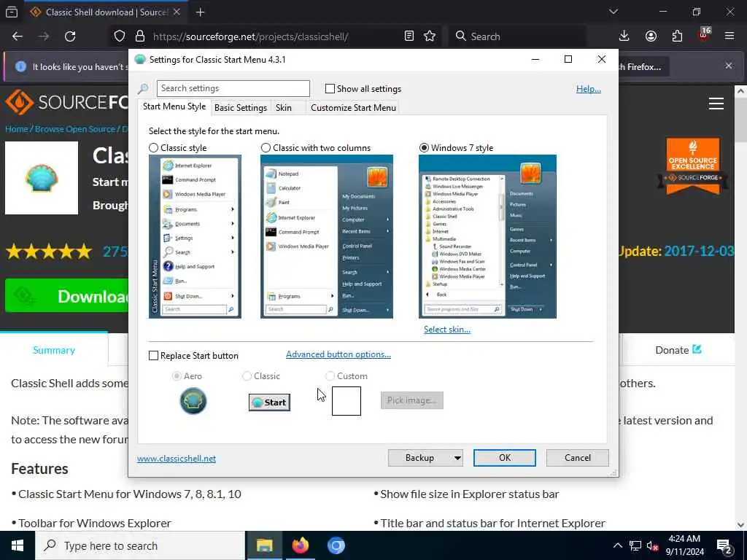Image resolution: width=747 pixels, height=560 pixels.
Task: Toggle reader view icon in address bar
Action: point(409,36)
